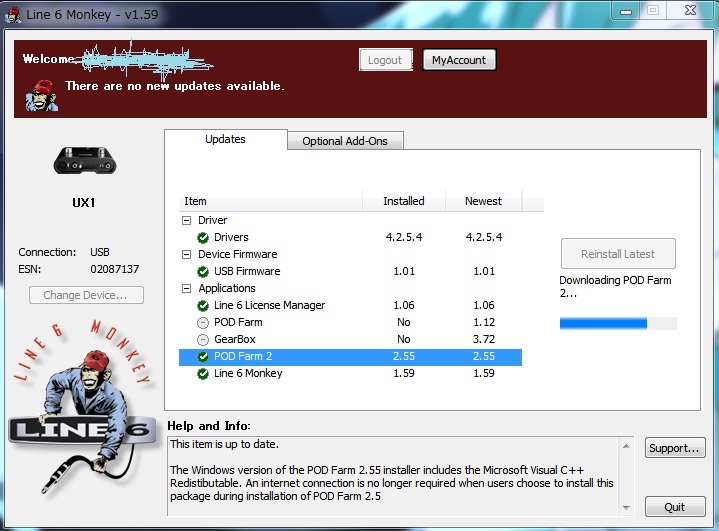719x531 pixels.
Task: Open the Optional Add-Ons tab
Action: pyautogui.click(x=345, y=141)
